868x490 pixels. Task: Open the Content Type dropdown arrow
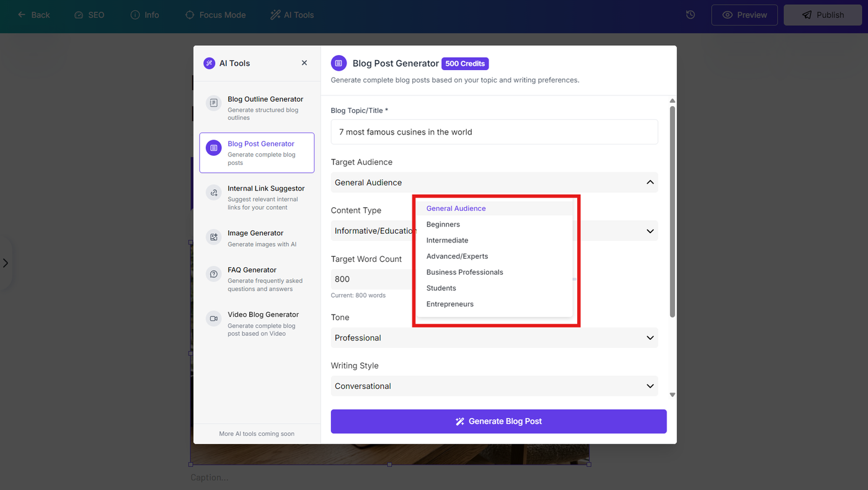coord(650,231)
